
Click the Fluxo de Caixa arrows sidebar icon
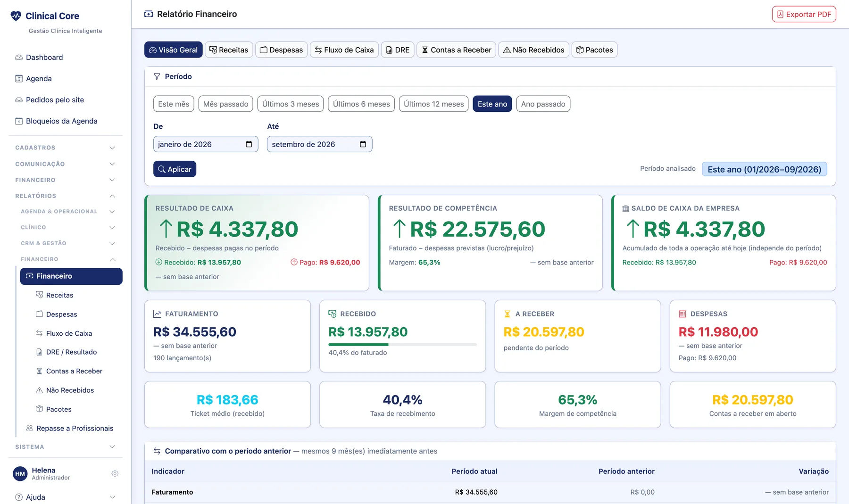point(40,333)
